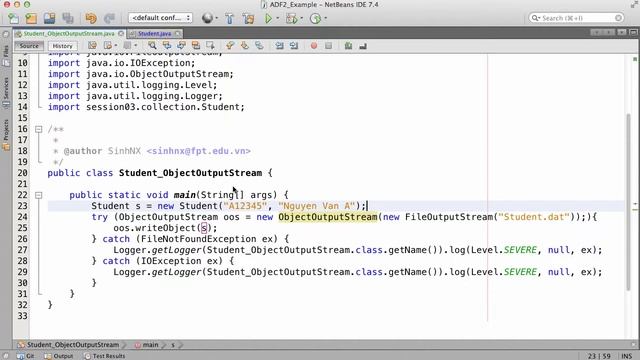Click the Uncomment toolbar icon
Screen dimensions: 640x360
point(363,46)
